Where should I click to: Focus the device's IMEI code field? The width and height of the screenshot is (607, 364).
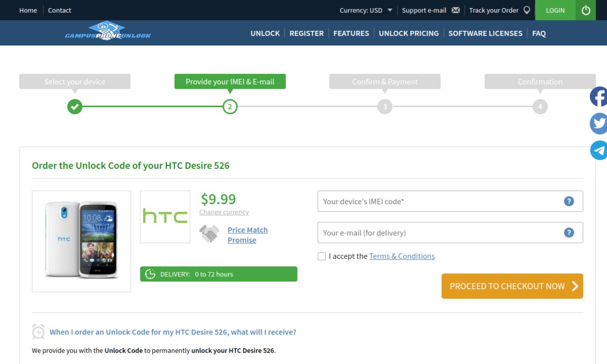coord(450,201)
